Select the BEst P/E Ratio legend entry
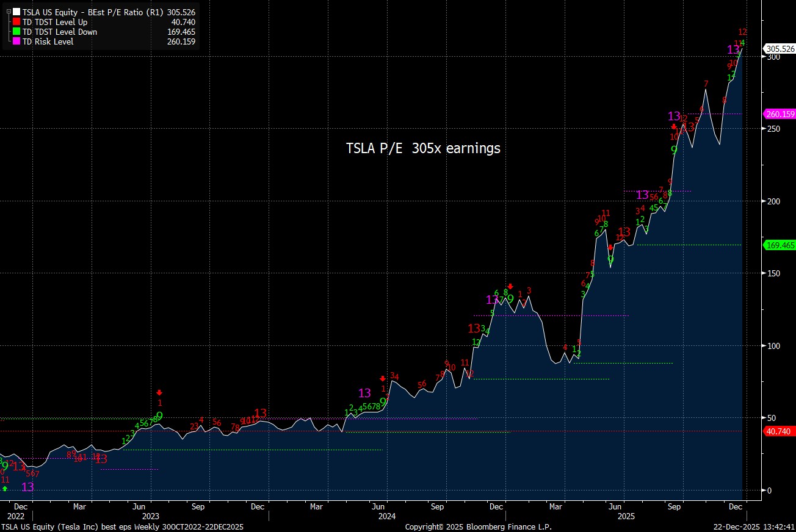Image resolution: width=796 pixels, height=532 pixels. point(92,12)
